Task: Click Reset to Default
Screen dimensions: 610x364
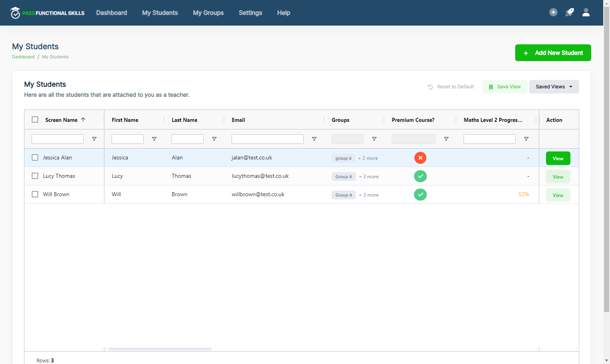Action: coord(451,87)
